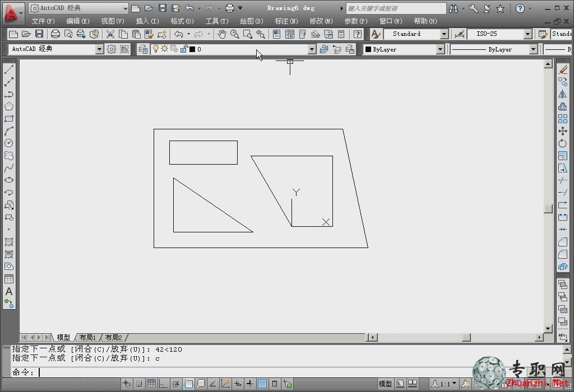Click the keyword search input field
This screenshot has height=392, width=574.
[396, 8]
